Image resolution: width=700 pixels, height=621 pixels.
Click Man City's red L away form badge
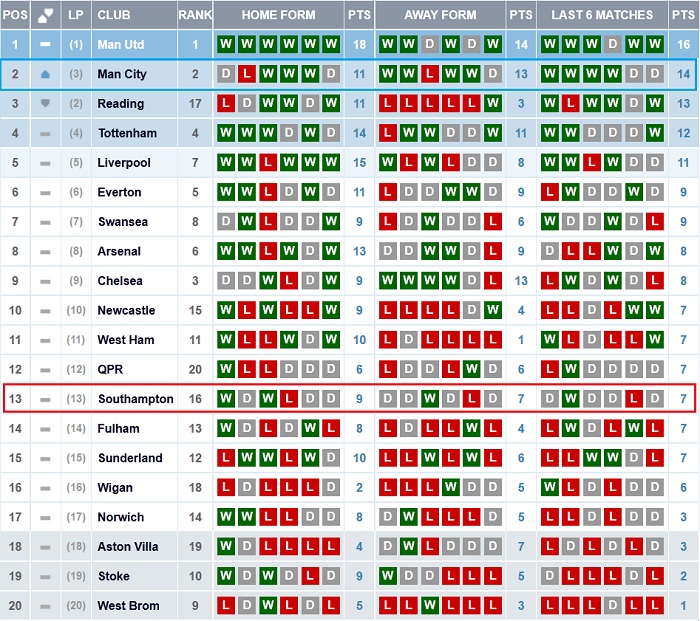tap(429, 74)
